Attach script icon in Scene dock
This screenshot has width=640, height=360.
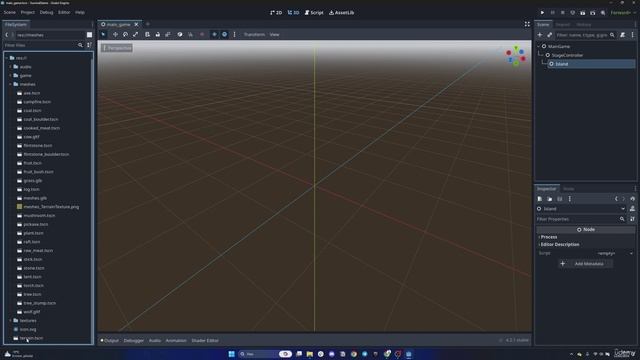coord(622,35)
